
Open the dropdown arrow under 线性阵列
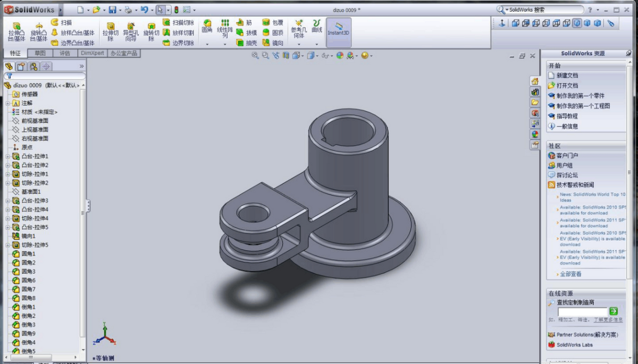click(x=225, y=45)
